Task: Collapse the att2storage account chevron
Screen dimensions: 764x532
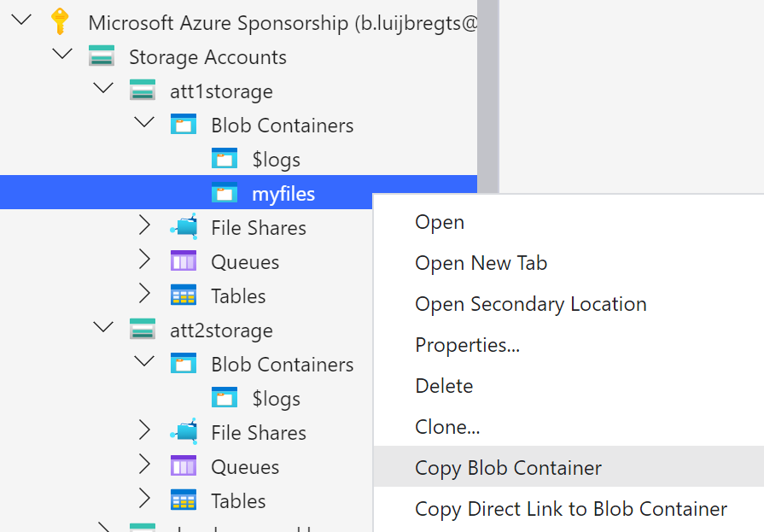Action: (103, 328)
